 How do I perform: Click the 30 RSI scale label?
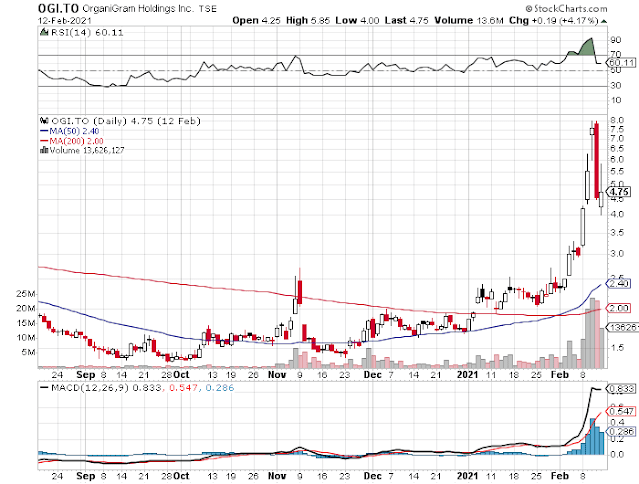click(616, 86)
